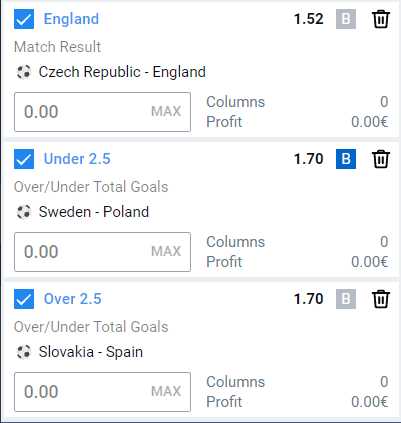Open the Under 2.5 selection link
The image size is (401, 423).
(77, 159)
